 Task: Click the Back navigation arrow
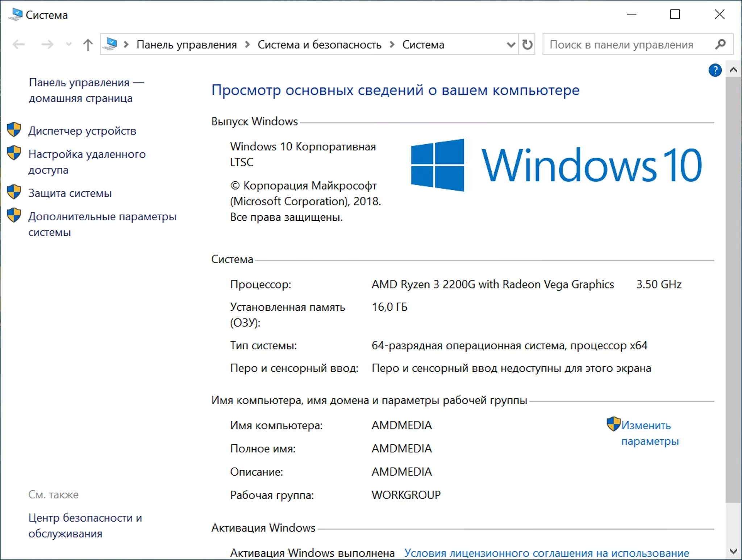(19, 45)
